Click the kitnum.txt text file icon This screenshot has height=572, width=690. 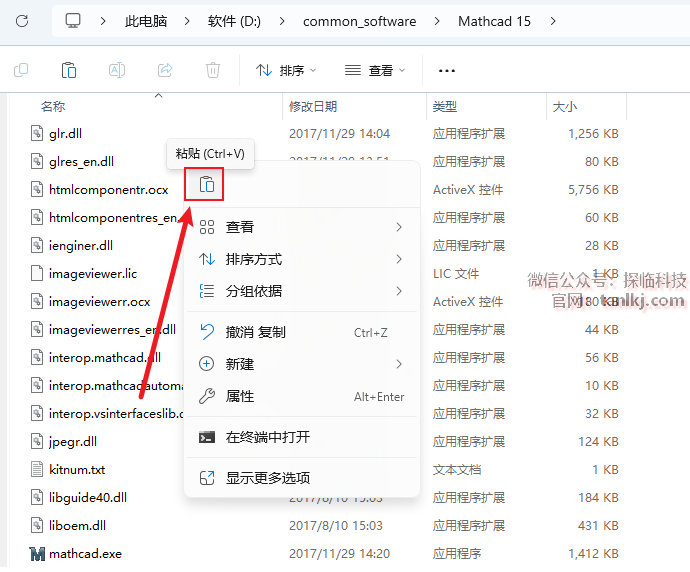pos(37,469)
